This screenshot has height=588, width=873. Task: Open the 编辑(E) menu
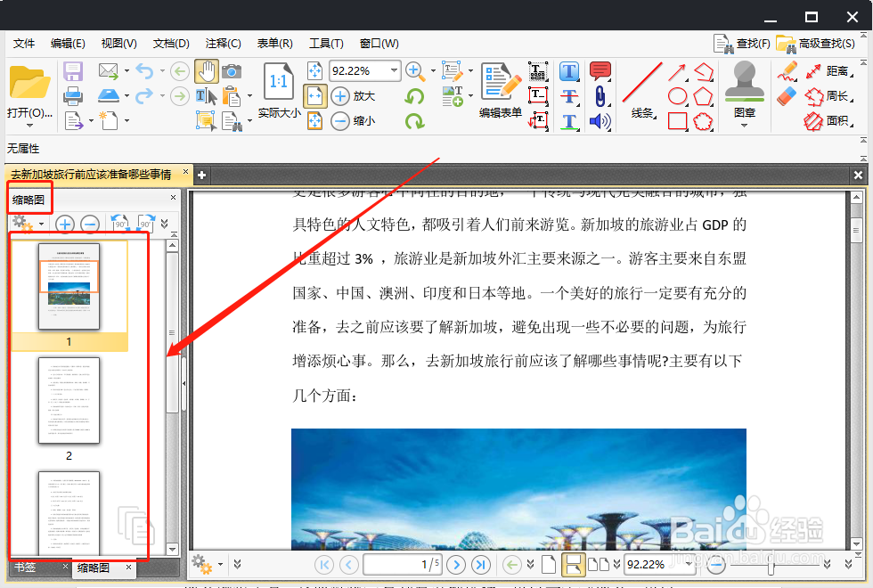[68, 43]
